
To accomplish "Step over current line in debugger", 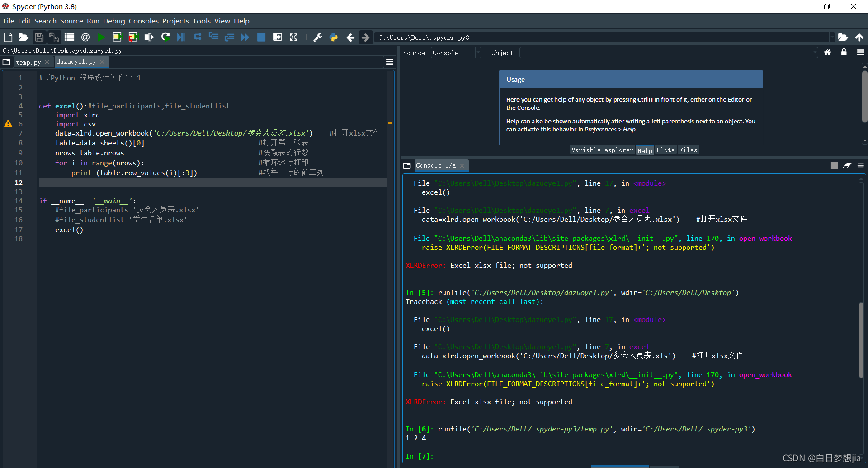I will [198, 37].
